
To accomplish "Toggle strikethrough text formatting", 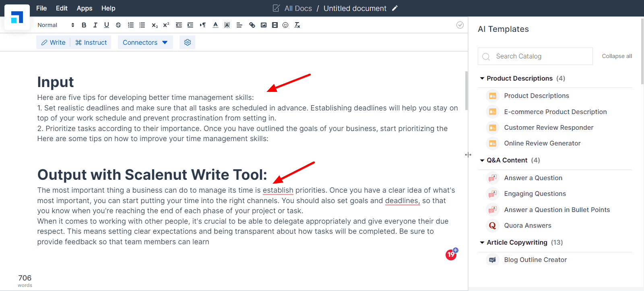I will [118, 25].
